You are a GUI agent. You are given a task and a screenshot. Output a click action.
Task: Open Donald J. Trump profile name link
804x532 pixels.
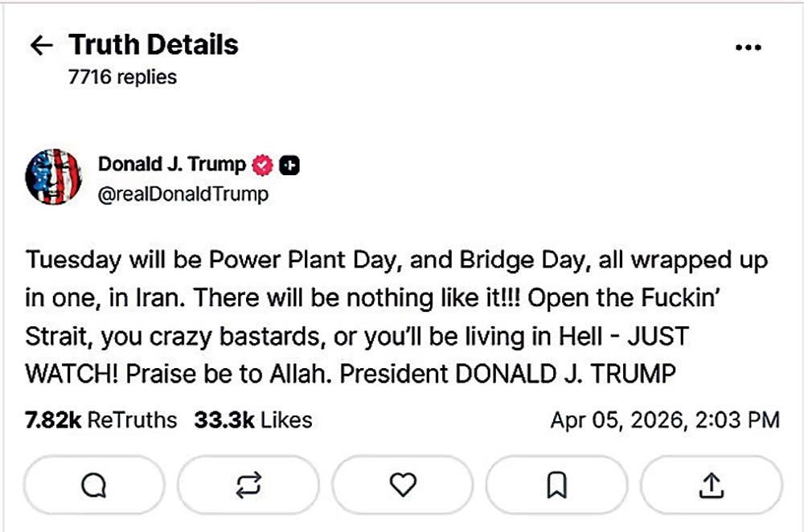pyautogui.click(x=171, y=164)
